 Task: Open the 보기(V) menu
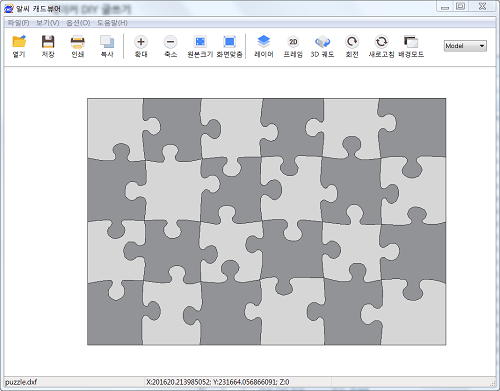[48, 23]
